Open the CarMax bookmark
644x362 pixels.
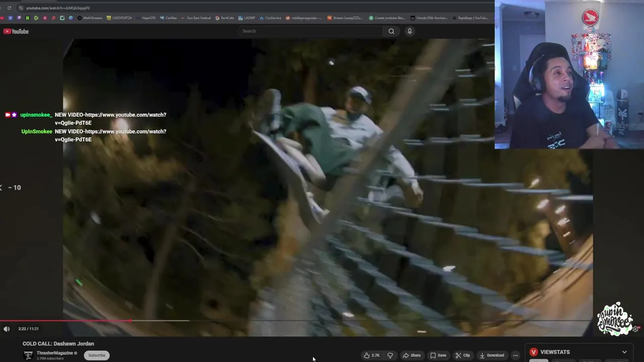pyautogui.click(x=168, y=18)
